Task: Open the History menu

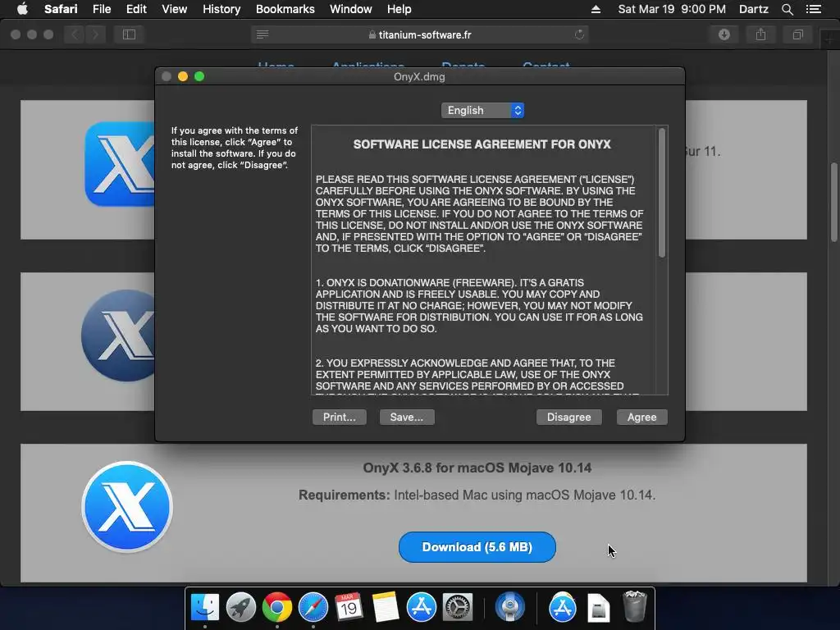Action: pyautogui.click(x=221, y=9)
